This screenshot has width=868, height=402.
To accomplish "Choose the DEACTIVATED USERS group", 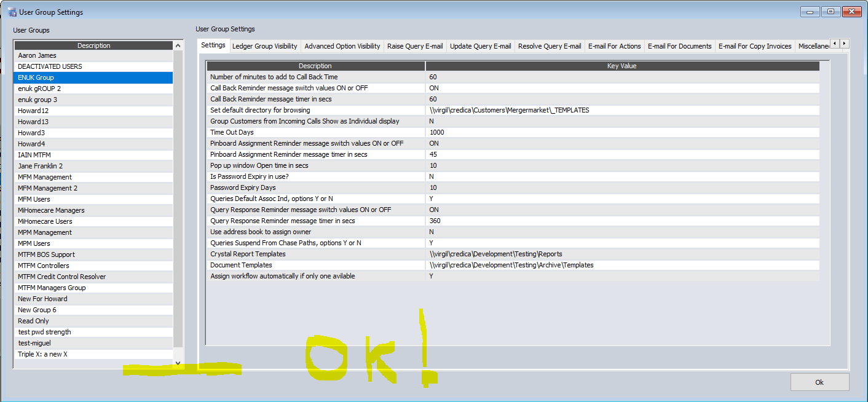I will (x=50, y=66).
